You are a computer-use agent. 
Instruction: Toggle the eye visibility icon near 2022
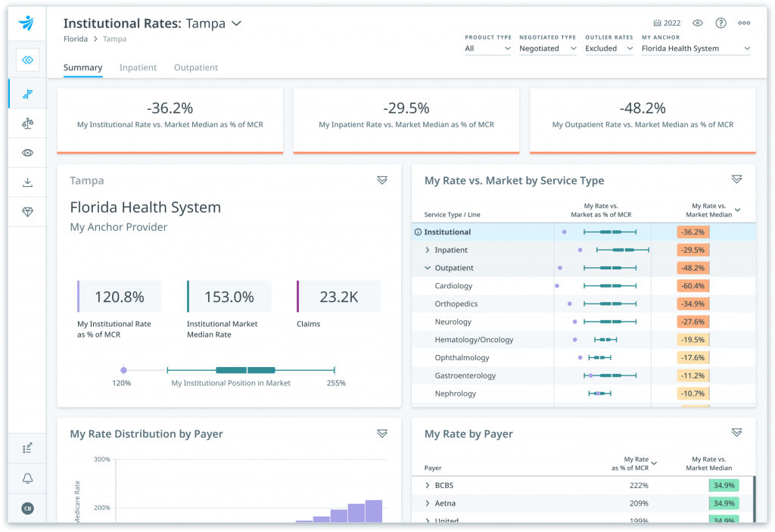coord(697,23)
